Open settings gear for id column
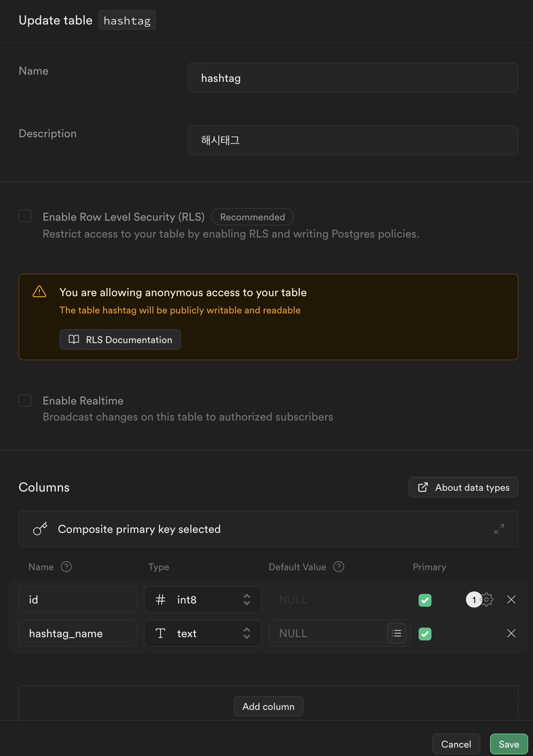This screenshot has width=533, height=756. 487,600
